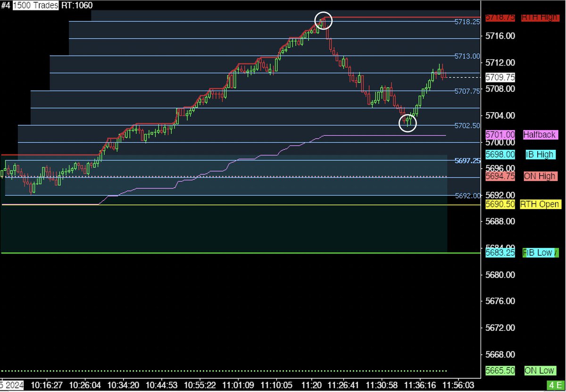Click the 10:16:27 time axis label
This screenshot has height=392, width=566.
pos(46,385)
